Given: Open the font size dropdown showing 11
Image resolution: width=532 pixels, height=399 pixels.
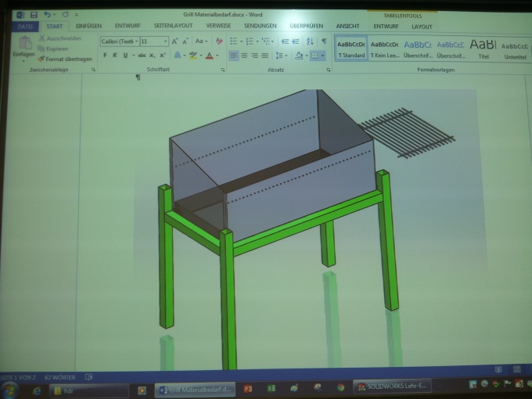Looking at the screenshot, I should pos(152,41).
